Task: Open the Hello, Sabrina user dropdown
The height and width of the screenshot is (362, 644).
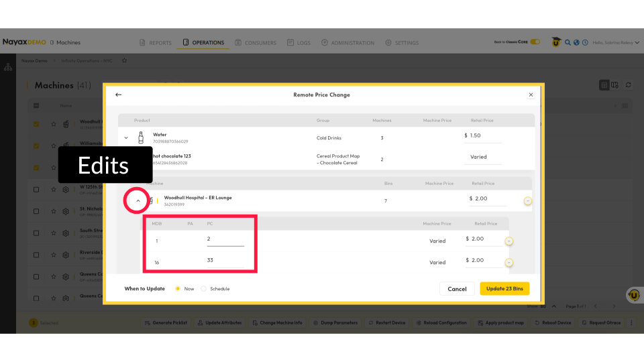Action: click(614, 42)
